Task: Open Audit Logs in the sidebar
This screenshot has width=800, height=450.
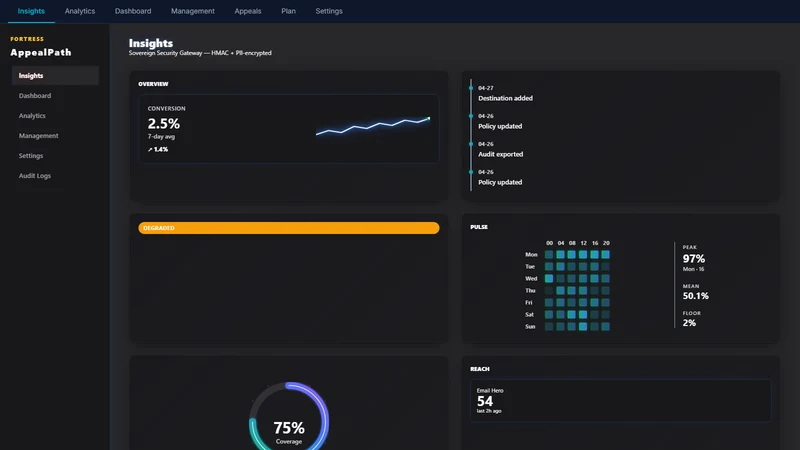Action: tap(55, 176)
